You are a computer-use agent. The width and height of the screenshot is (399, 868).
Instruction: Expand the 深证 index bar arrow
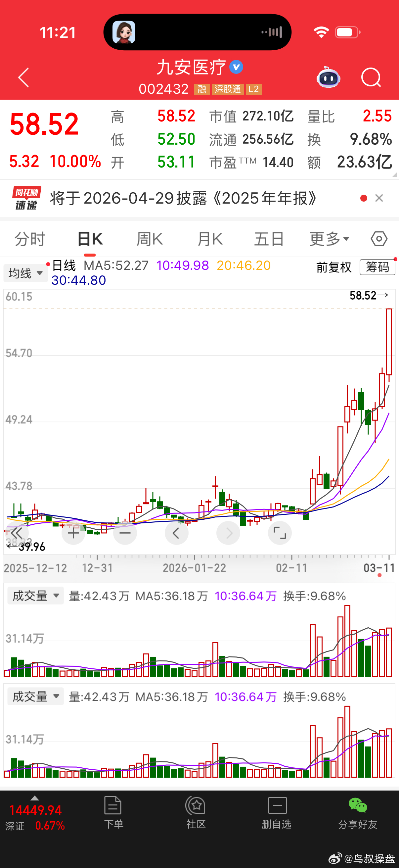tap(34, 798)
